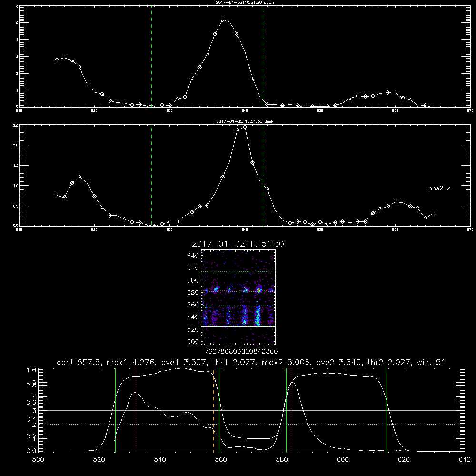Image resolution: width=476 pixels, height=476 pixels.
Task: Click the solid white horizontal threshold line in bottom plot
Action: click(251, 410)
